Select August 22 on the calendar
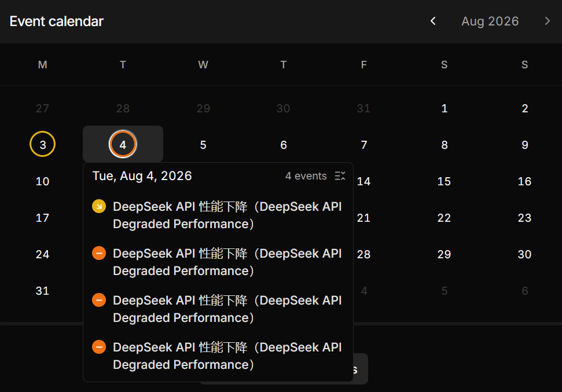The height and width of the screenshot is (392, 562). pos(445,218)
